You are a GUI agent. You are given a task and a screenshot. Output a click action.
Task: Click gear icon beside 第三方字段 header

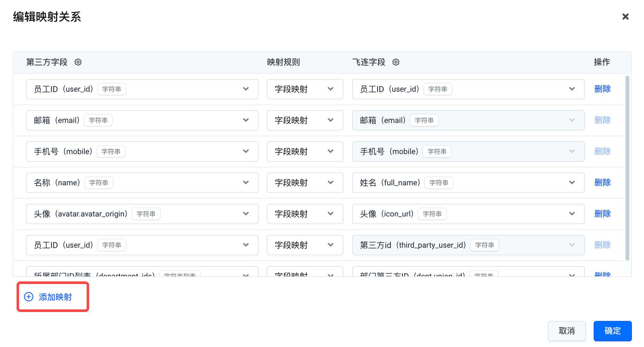coord(78,62)
